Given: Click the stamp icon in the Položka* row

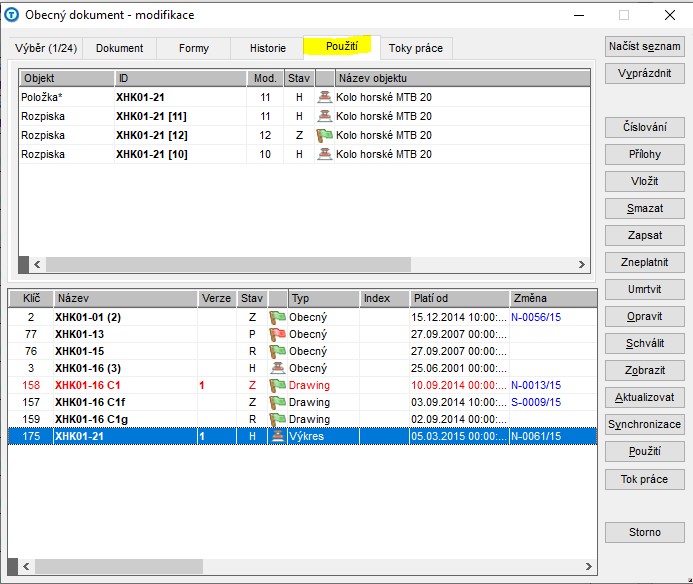Looking at the screenshot, I should 324,97.
